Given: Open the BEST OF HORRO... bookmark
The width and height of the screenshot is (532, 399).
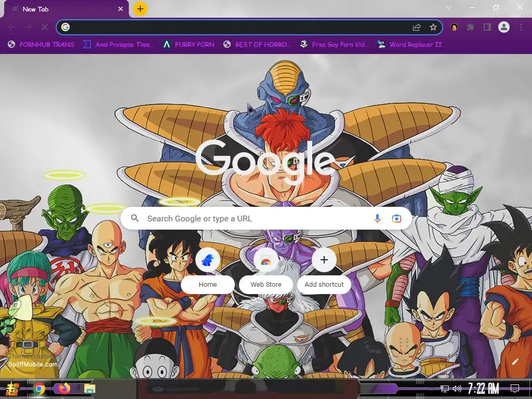Looking at the screenshot, I should 257,45.
